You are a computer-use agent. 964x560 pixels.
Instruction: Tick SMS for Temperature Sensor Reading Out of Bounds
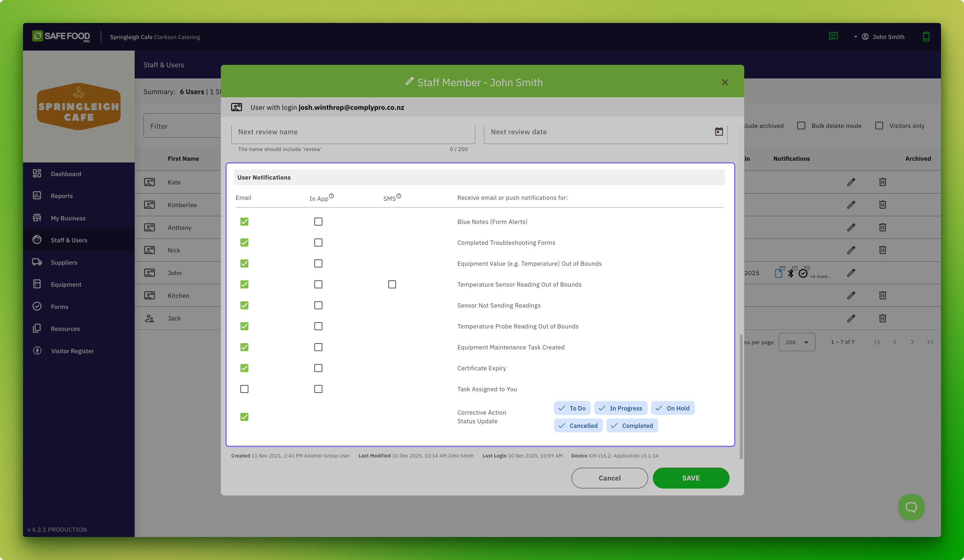(x=392, y=285)
